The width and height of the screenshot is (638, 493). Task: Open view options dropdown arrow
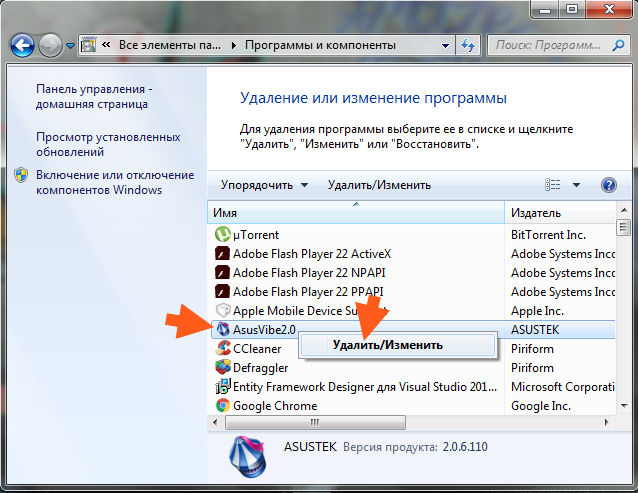(x=576, y=185)
